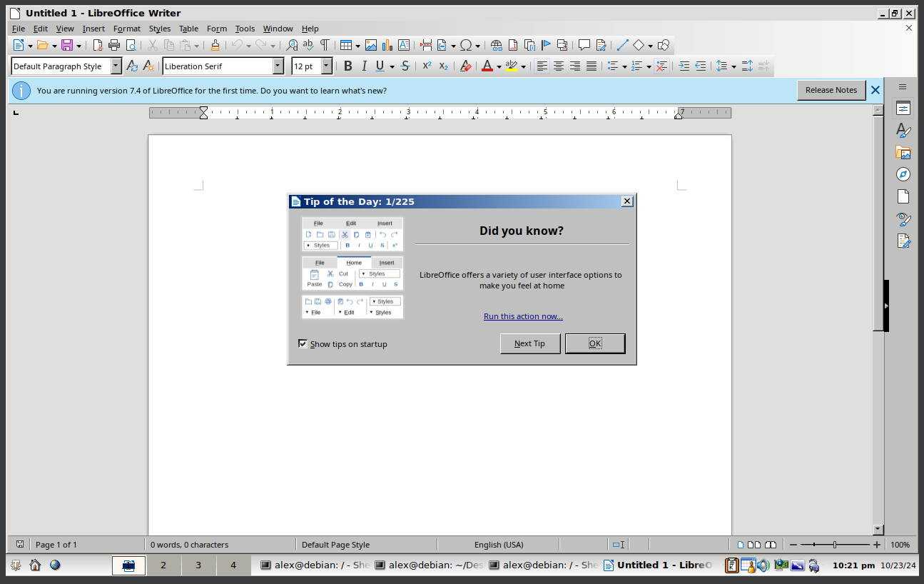Screen dimensions: 924x584
Task: Switch to workspace 2 in taskbar
Action: click(x=163, y=565)
